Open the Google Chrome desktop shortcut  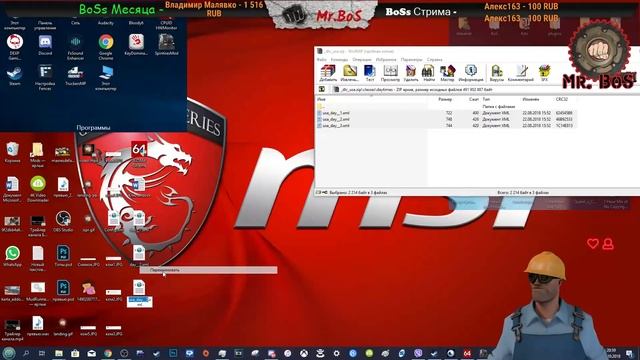106,47
